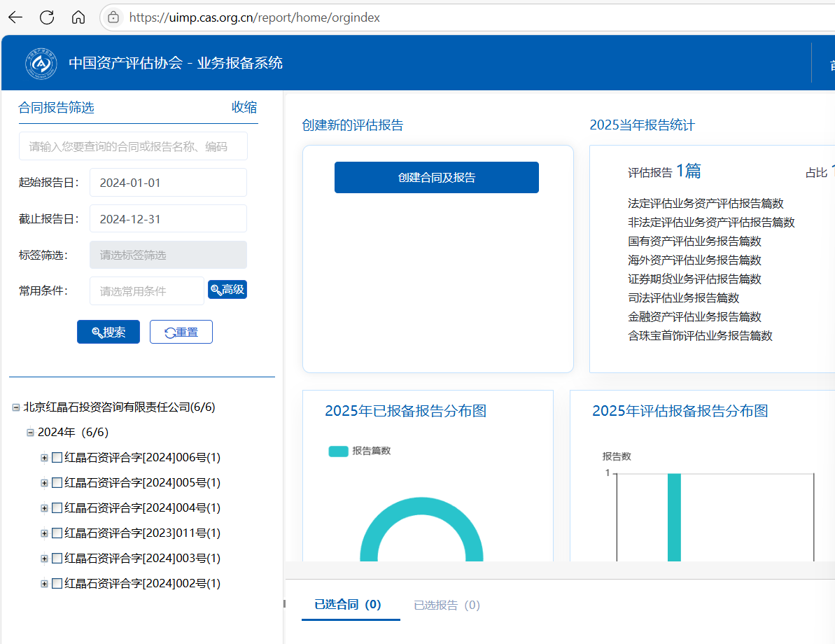
Task: Switch to the 已选报告 tab
Action: point(447,605)
